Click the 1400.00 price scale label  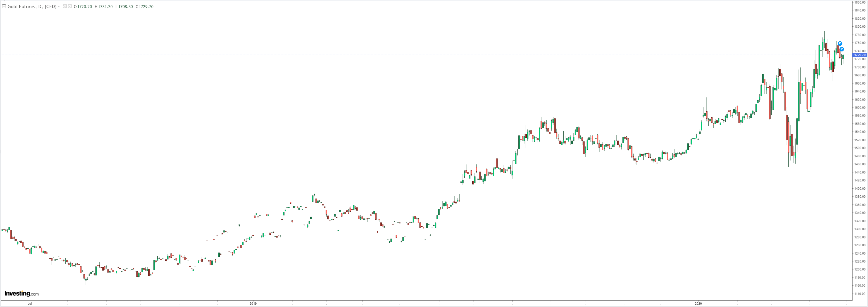(859, 189)
